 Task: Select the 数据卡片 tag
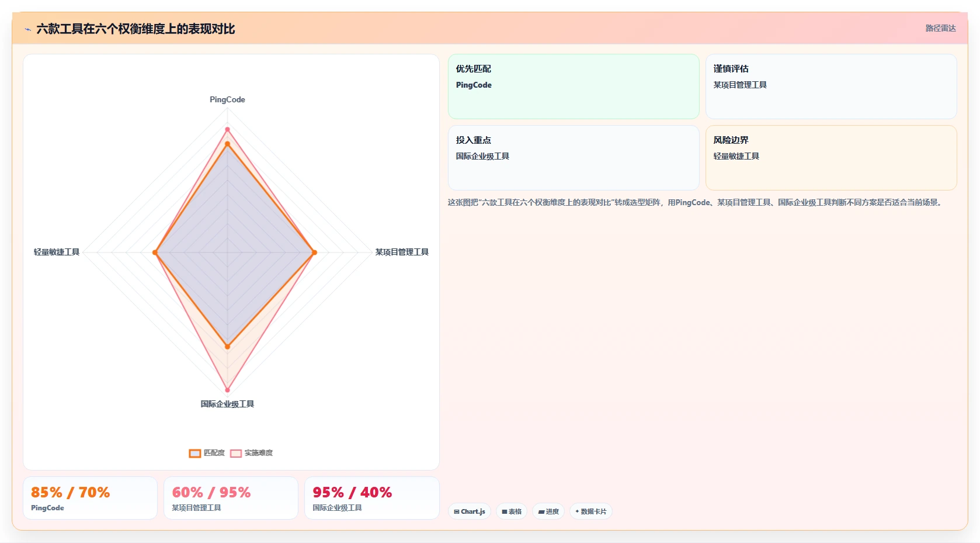[591, 511]
